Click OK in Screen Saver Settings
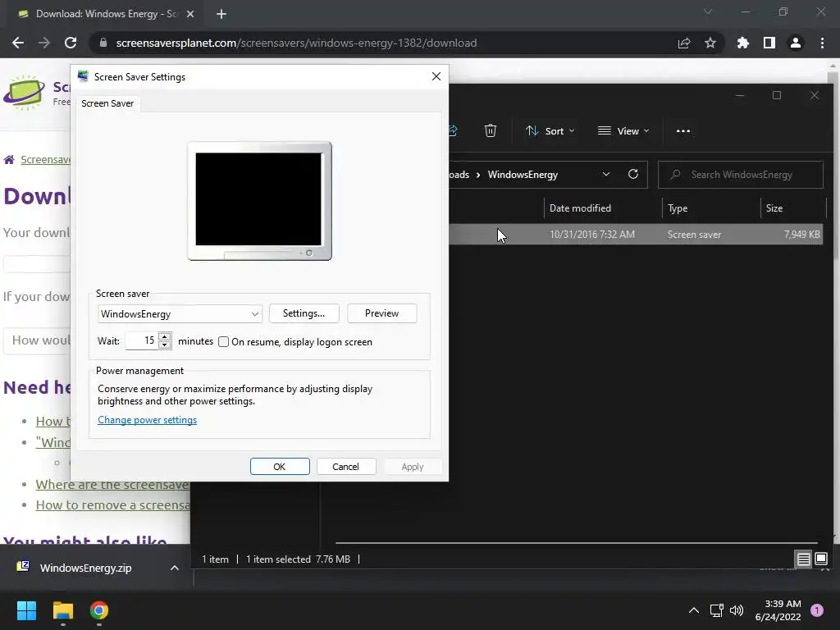This screenshot has width=840, height=630. [x=280, y=467]
